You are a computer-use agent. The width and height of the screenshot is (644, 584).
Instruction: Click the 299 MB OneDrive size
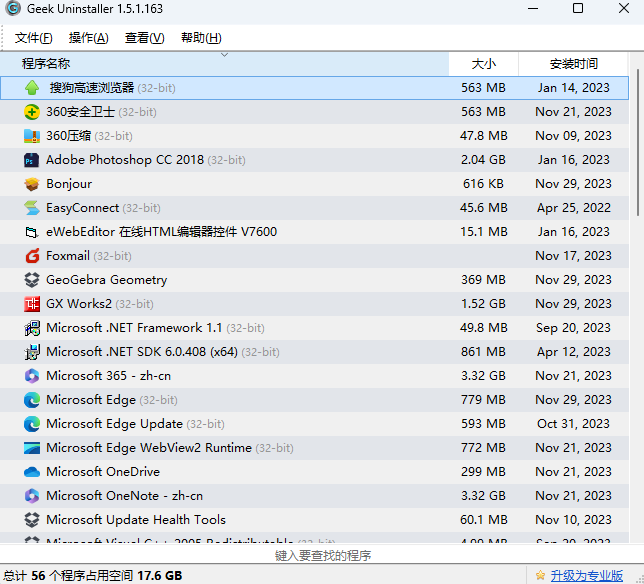tap(483, 472)
